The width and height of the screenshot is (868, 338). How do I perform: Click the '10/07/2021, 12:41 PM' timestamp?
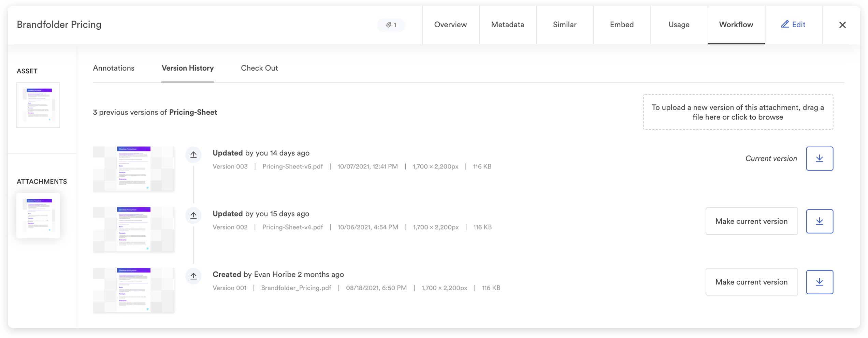(x=367, y=166)
